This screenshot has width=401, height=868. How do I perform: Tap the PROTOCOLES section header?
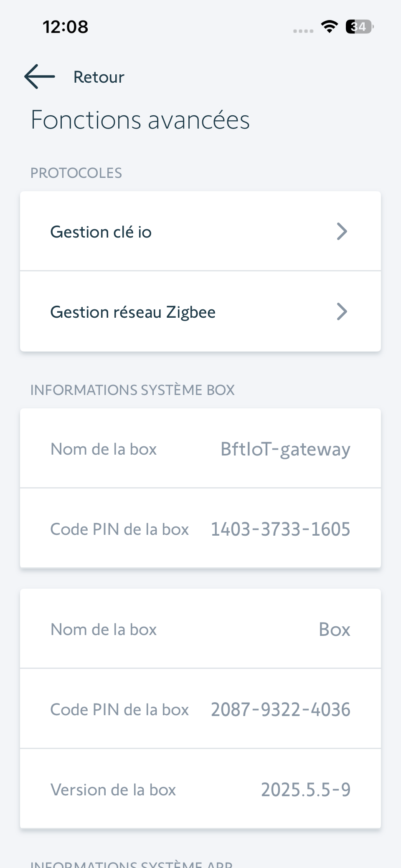click(x=76, y=173)
